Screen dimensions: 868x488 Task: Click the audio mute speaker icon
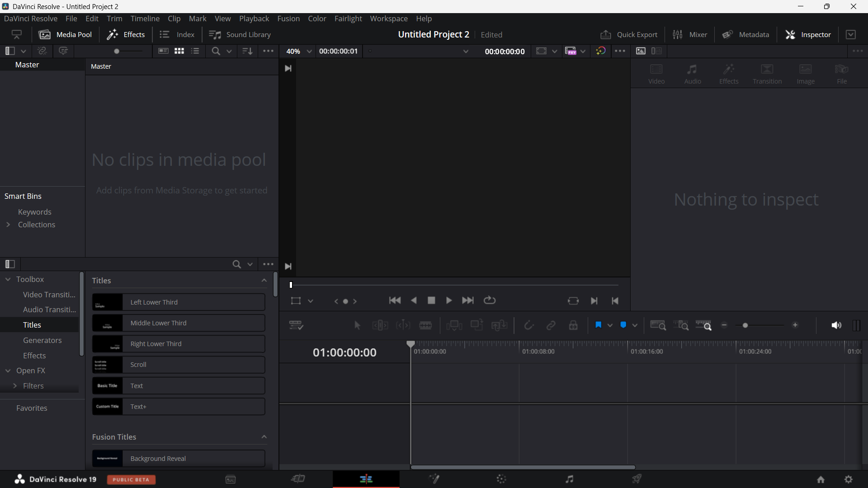836,325
